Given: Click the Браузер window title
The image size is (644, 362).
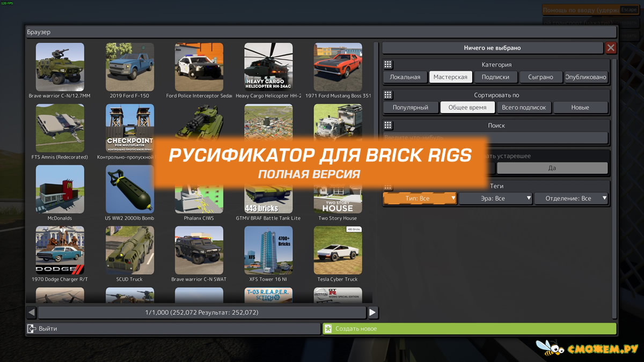Looking at the screenshot, I should click(39, 32).
